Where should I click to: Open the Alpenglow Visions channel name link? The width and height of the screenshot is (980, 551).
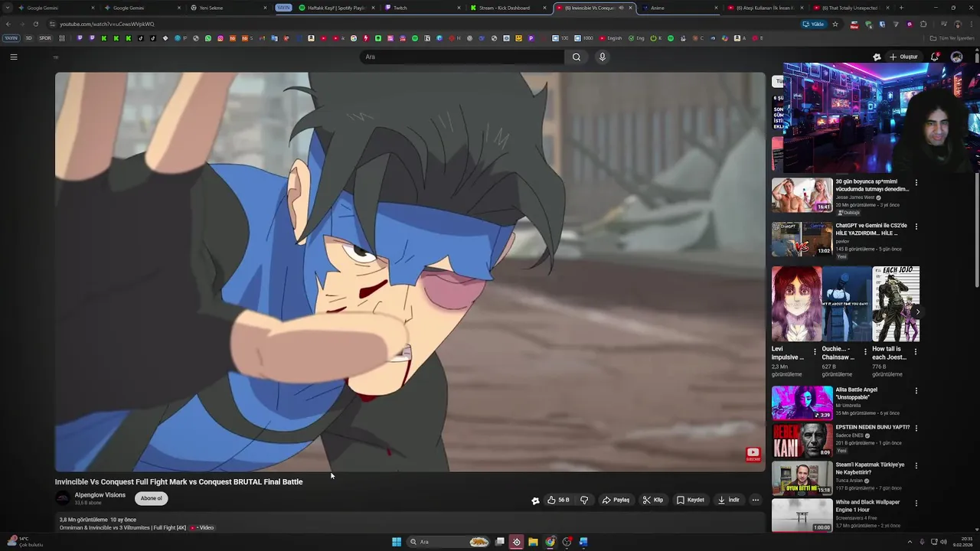point(100,495)
